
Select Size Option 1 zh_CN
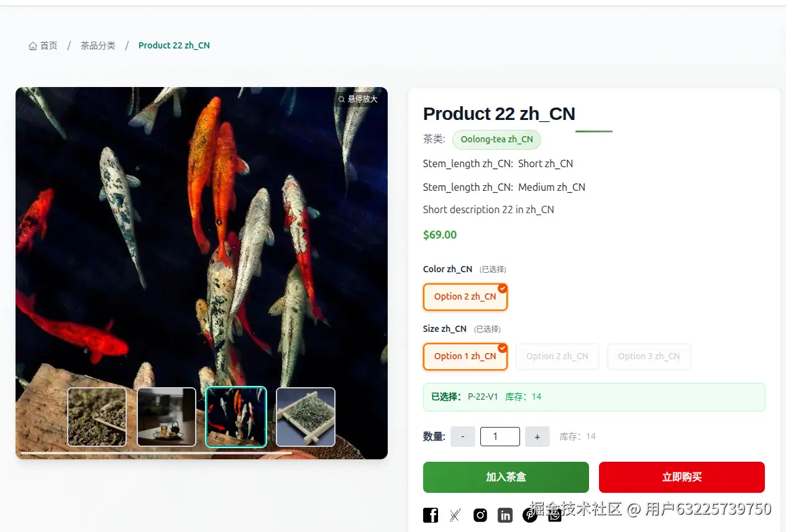pos(465,357)
